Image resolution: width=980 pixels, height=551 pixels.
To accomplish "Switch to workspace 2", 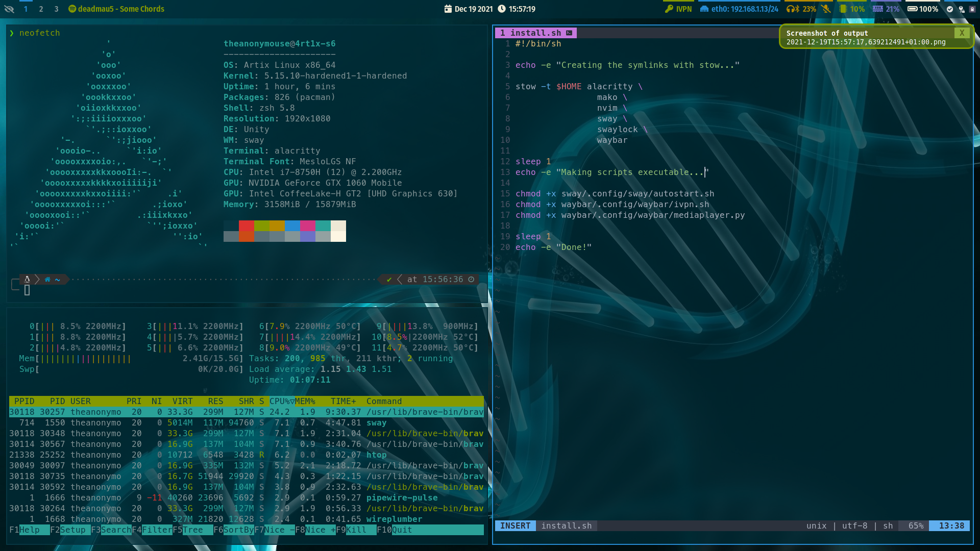I will (41, 9).
